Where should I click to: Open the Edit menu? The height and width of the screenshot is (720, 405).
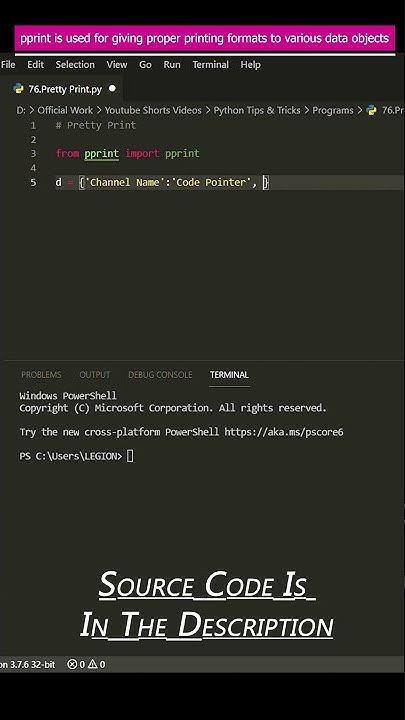click(x=35, y=65)
